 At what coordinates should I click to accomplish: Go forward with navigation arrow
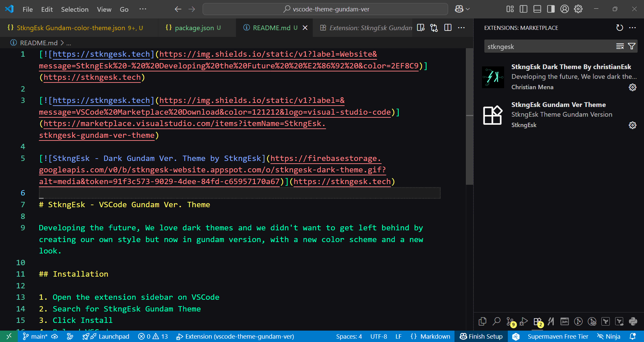(x=192, y=9)
